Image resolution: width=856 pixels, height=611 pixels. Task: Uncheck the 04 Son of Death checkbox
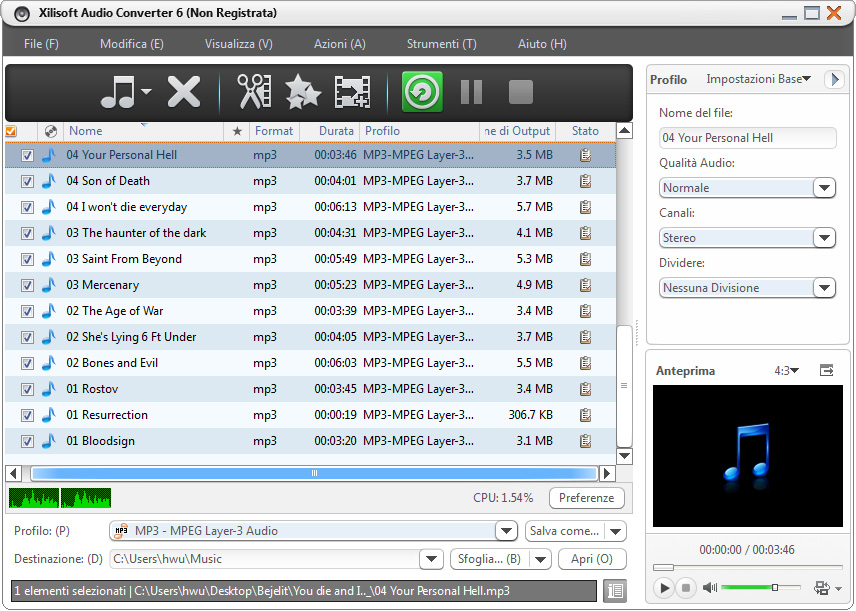pyautogui.click(x=27, y=181)
